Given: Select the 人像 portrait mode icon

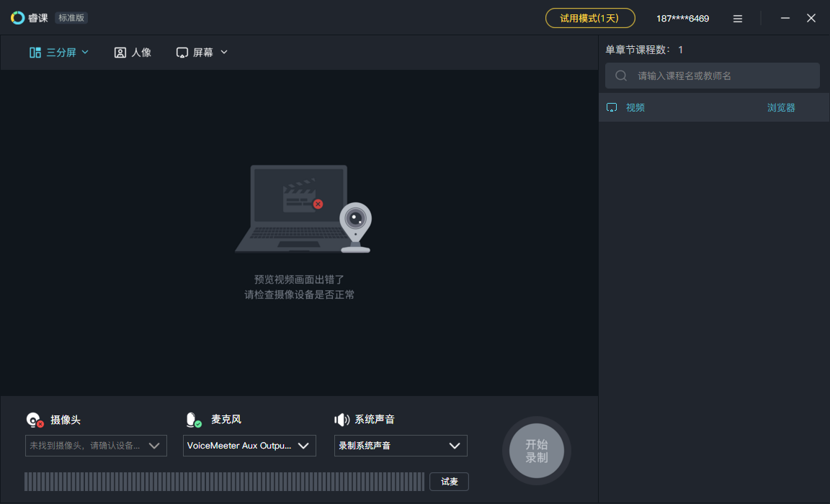Looking at the screenshot, I should point(119,52).
